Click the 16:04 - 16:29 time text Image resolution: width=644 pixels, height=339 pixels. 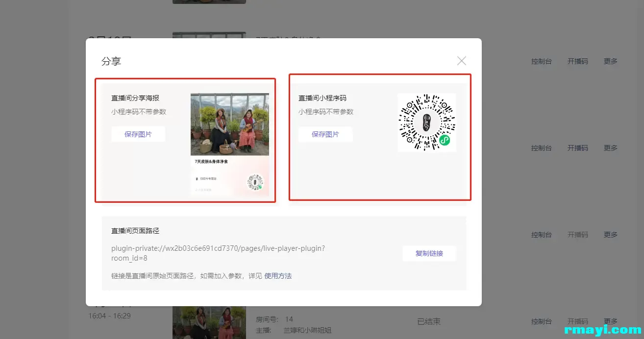coord(110,316)
